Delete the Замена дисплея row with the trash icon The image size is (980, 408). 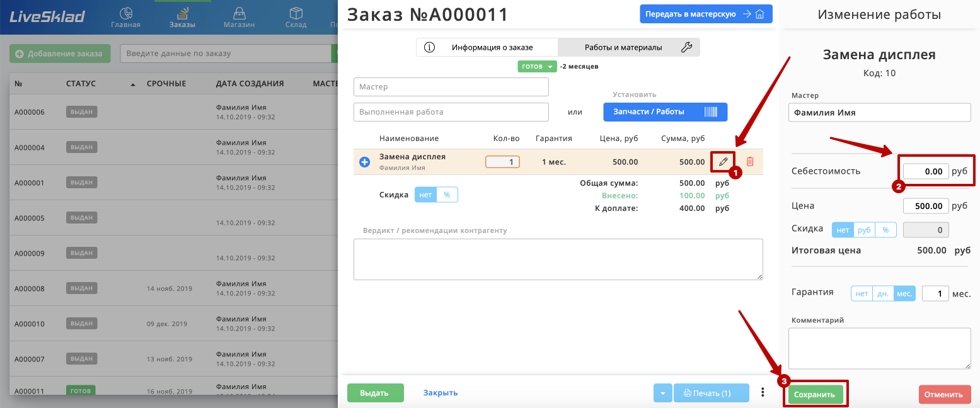pos(750,162)
